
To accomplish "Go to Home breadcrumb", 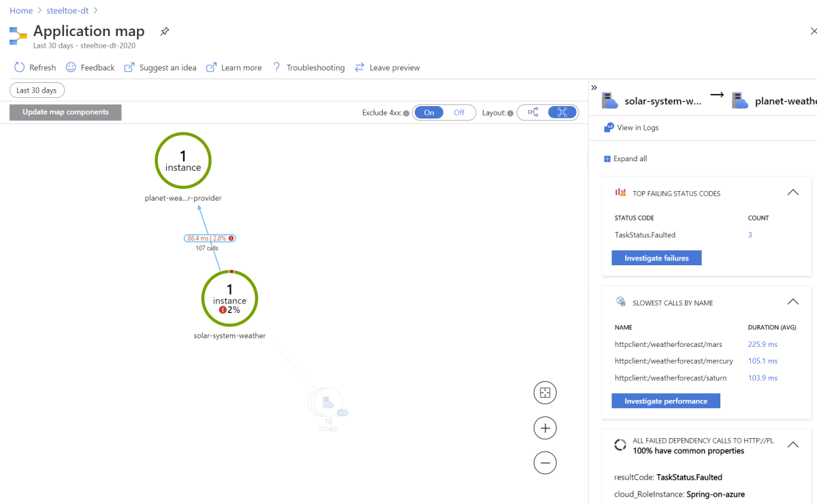I will tap(21, 11).
